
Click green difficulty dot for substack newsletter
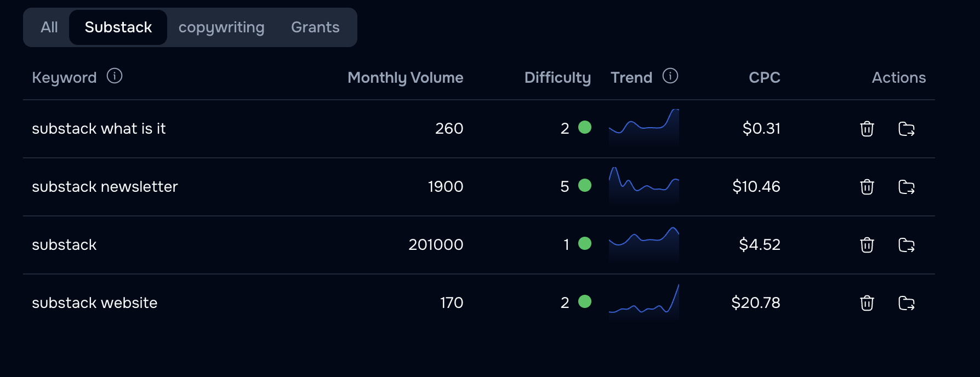point(585,185)
